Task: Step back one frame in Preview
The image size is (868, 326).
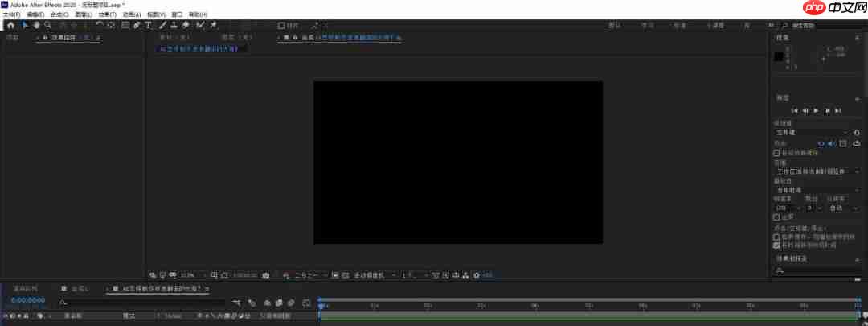Action: (805, 111)
